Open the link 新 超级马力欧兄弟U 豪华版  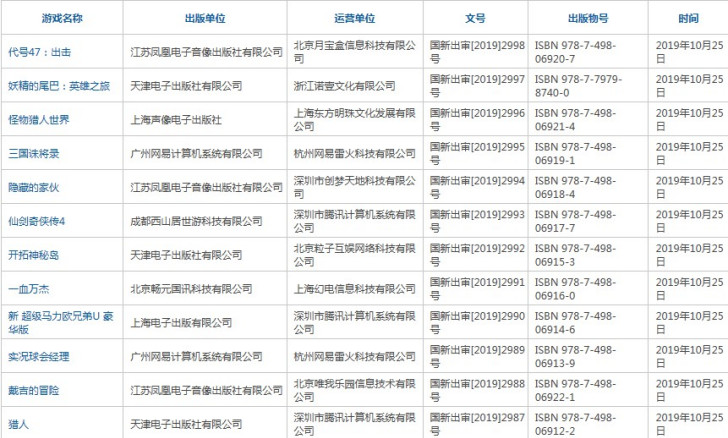click(60, 323)
